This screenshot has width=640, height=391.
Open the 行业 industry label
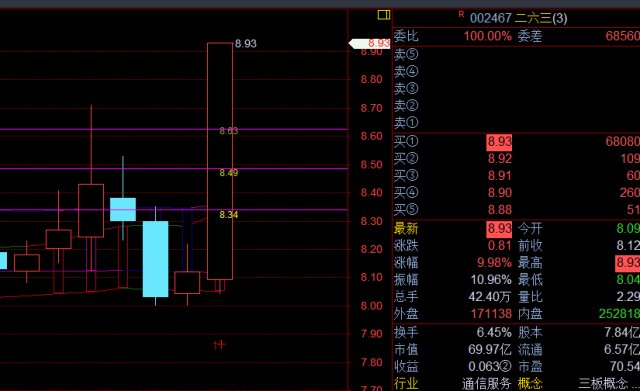(406, 384)
